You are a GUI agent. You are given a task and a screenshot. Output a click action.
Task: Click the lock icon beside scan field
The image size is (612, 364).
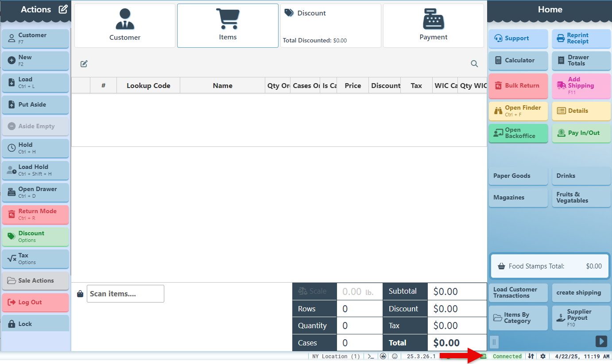coord(80,294)
